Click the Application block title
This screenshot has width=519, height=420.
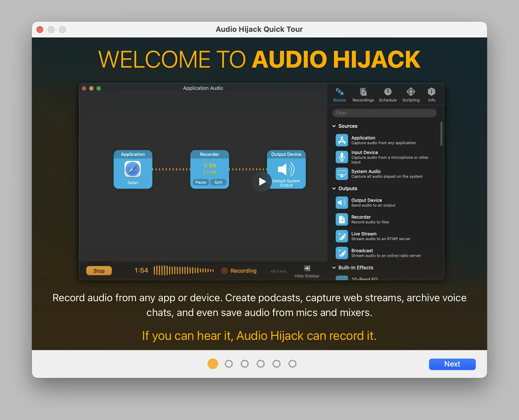coord(133,154)
